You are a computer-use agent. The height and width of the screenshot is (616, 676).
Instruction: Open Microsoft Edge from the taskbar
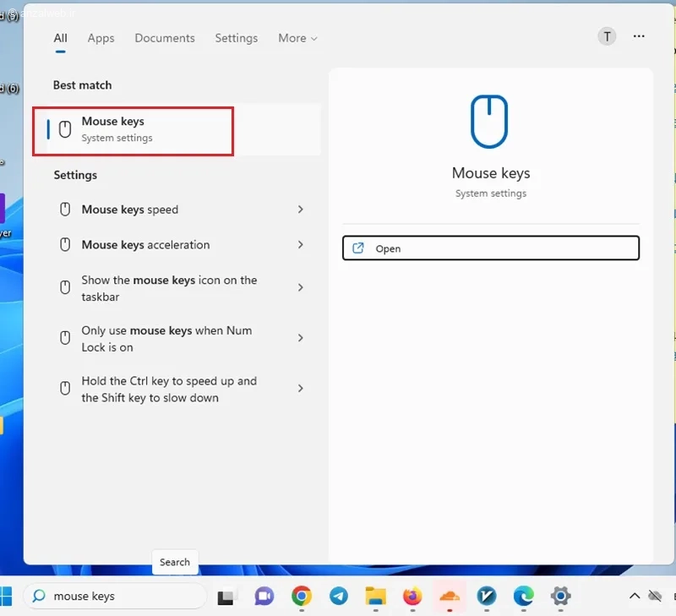click(523, 596)
